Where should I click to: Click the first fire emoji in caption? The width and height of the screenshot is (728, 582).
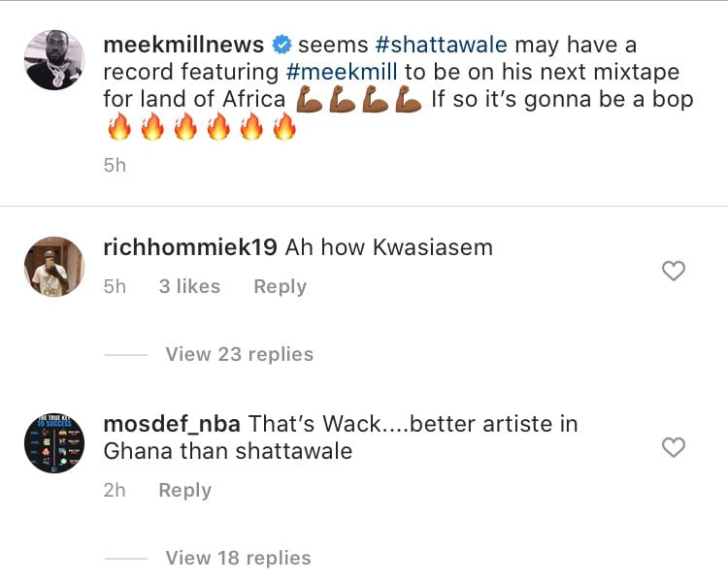click(119, 126)
